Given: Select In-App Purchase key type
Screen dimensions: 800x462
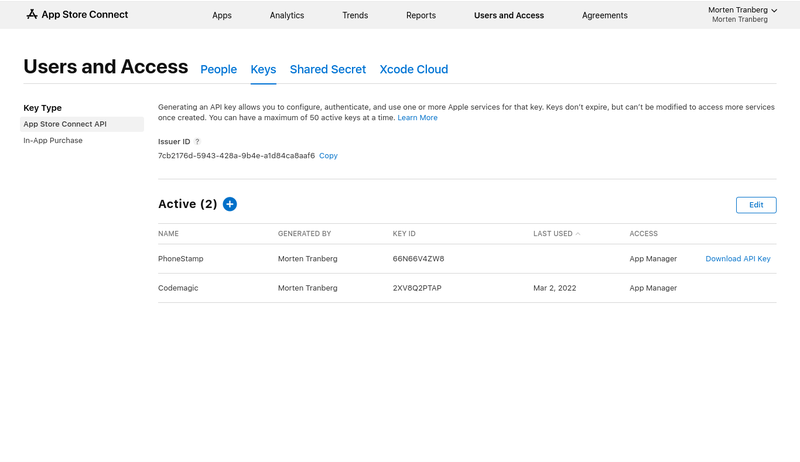Looking at the screenshot, I should pyautogui.click(x=53, y=140).
